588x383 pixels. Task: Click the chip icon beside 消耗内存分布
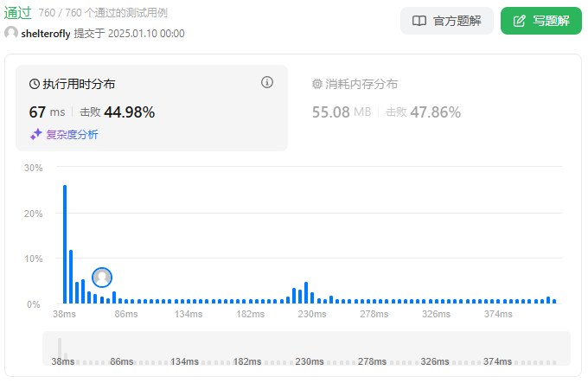pos(316,84)
